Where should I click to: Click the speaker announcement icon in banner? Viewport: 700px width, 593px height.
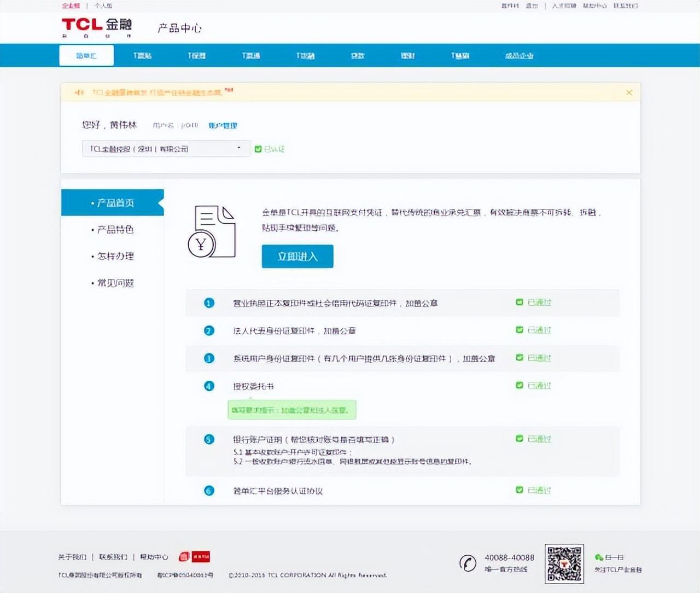(79, 92)
